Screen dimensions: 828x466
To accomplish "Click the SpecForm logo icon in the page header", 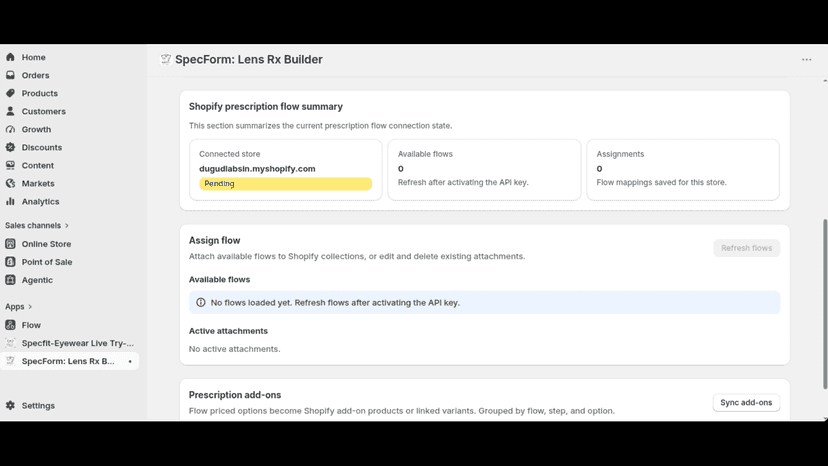I will tap(166, 59).
